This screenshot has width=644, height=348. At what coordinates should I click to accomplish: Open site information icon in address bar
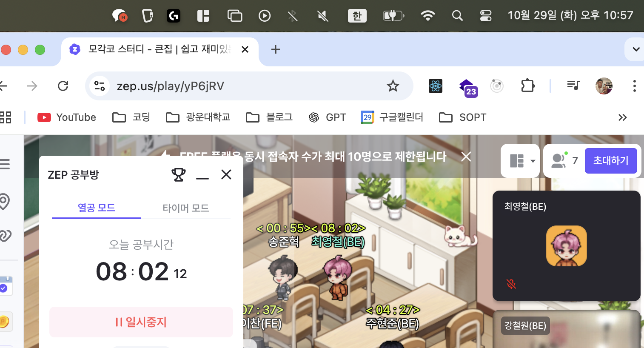[100, 86]
